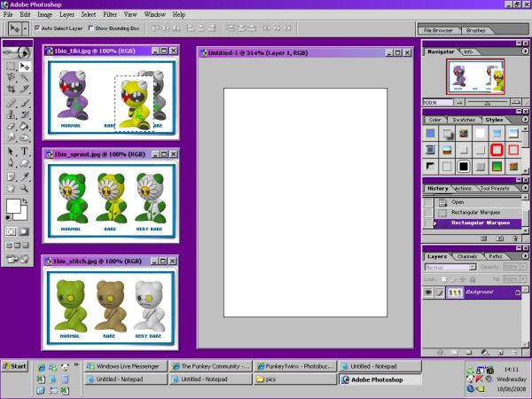Create new snapshot in History panel
The height and width of the screenshot is (399, 532).
(500, 239)
